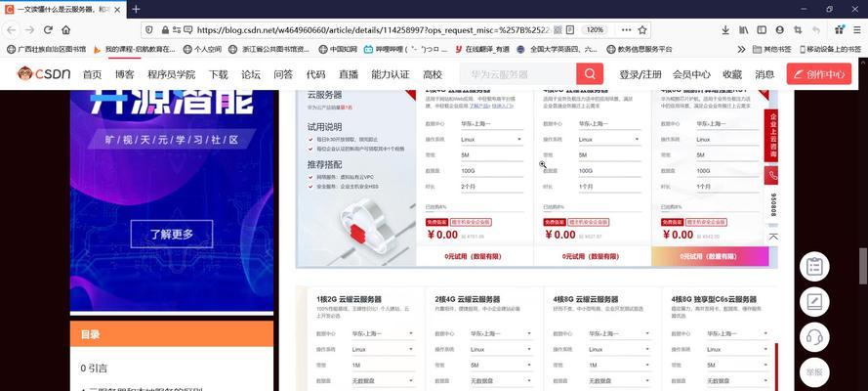
Task: Open 华东-上海一 dropdown in 2核4G 云耀云服务器 card
Action: [501, 333]
